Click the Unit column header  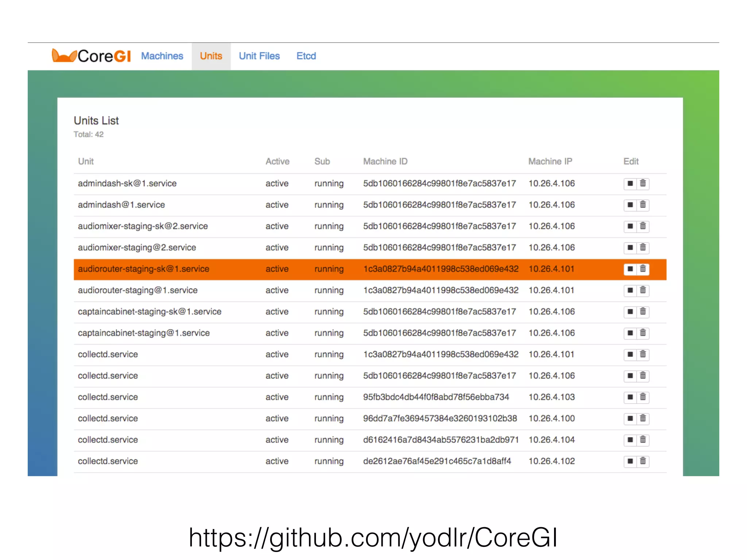86,162
